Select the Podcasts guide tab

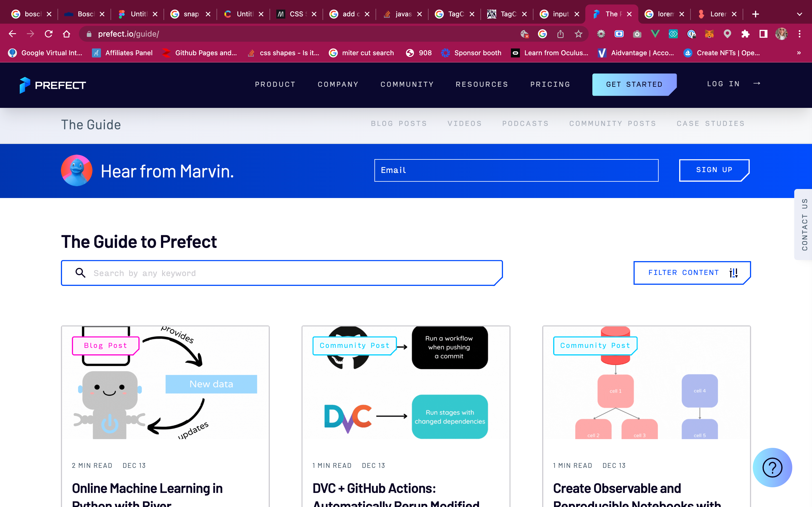[x=526, y=123]
